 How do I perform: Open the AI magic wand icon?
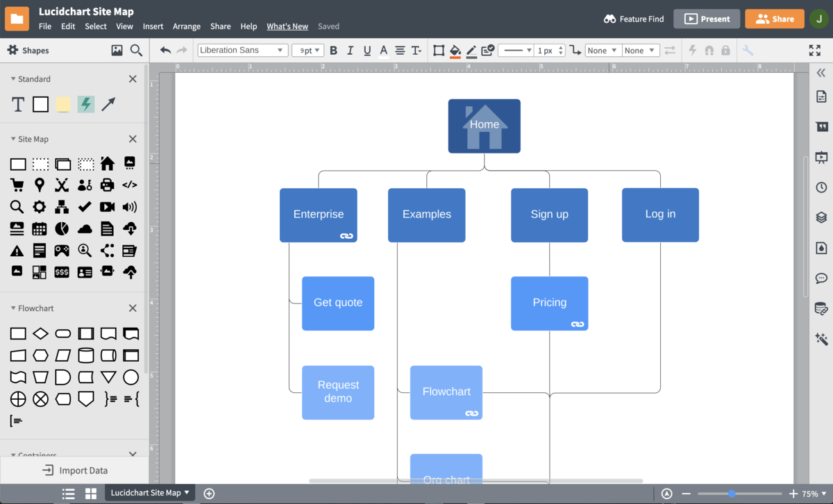pos(821,338)
